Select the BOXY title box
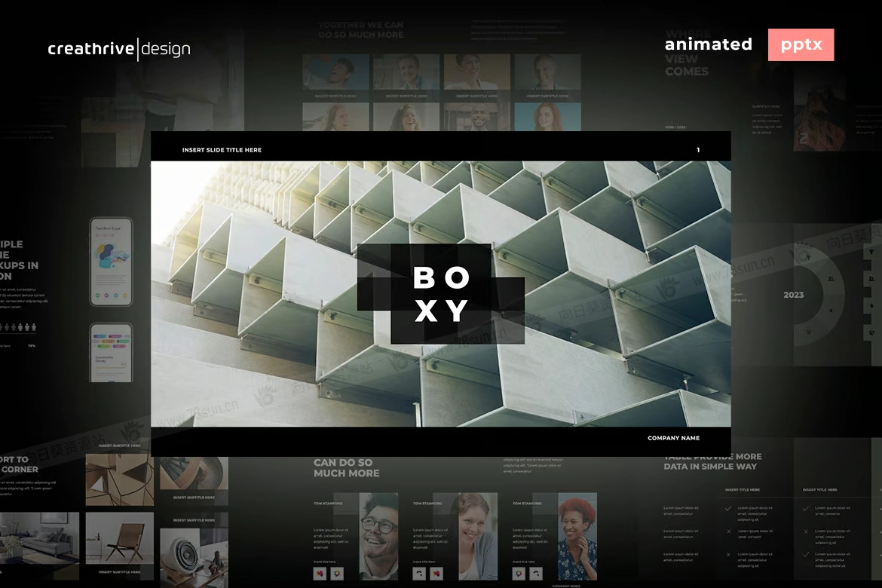882x588 pixels. [x=440, y=294]
